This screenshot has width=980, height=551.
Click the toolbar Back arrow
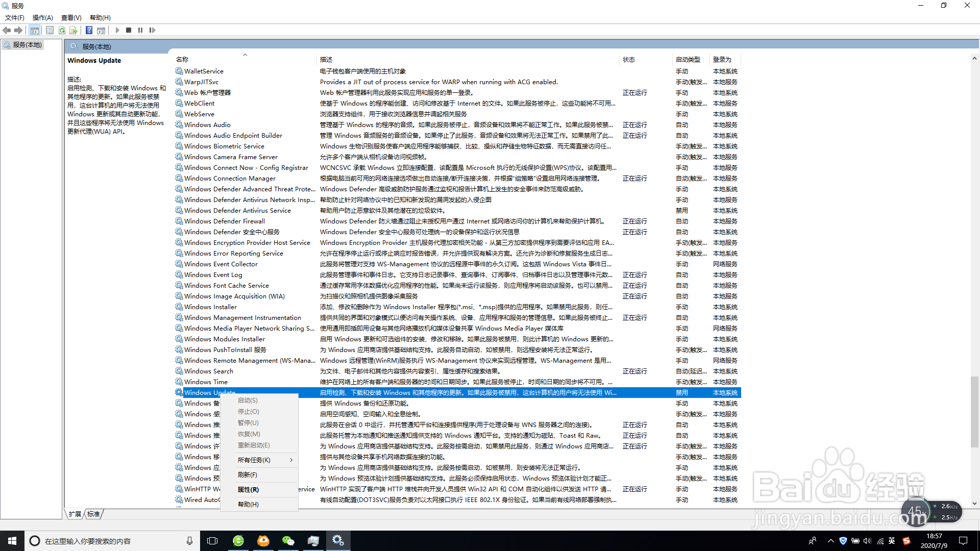click(x=7, y=30)
